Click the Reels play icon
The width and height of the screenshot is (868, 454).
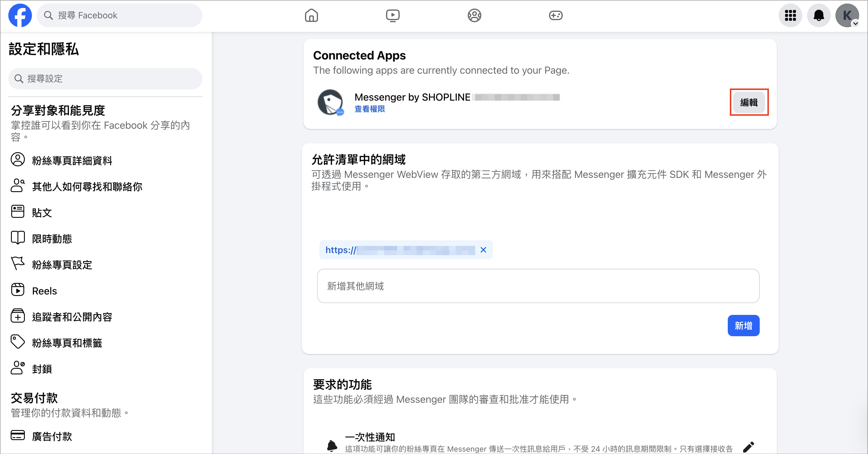click(x=17, y=290)
